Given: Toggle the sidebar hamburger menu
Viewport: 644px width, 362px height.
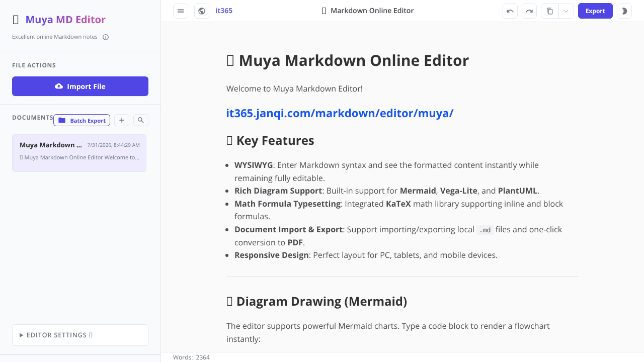Looking at the screenshot, I should pyautogui.click(x=181, y=11).
